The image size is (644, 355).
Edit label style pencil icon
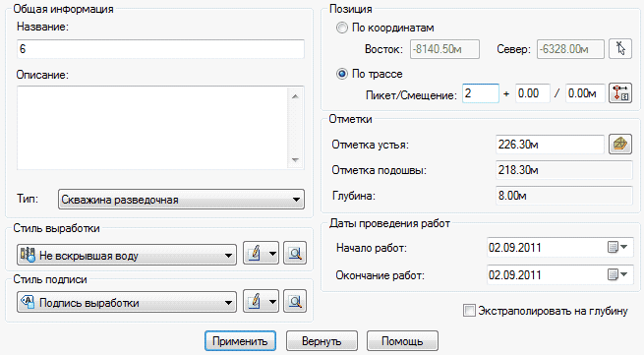click(x=255, y=301)
